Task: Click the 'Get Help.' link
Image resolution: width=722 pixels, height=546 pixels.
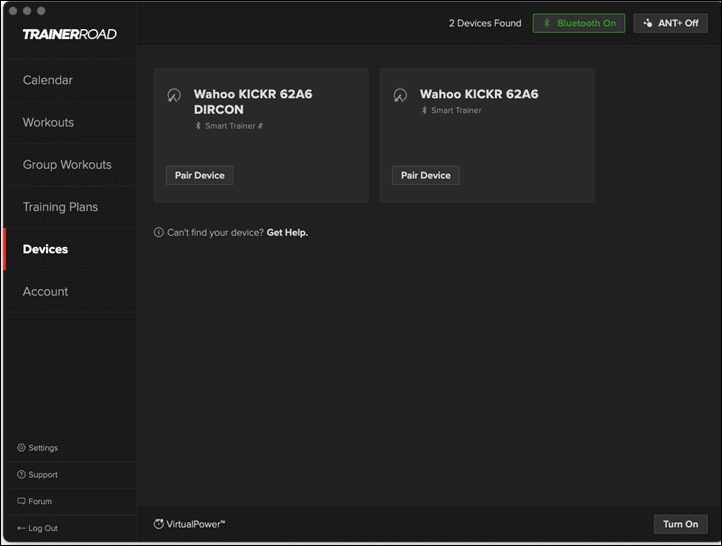Action: coord(287,232)
